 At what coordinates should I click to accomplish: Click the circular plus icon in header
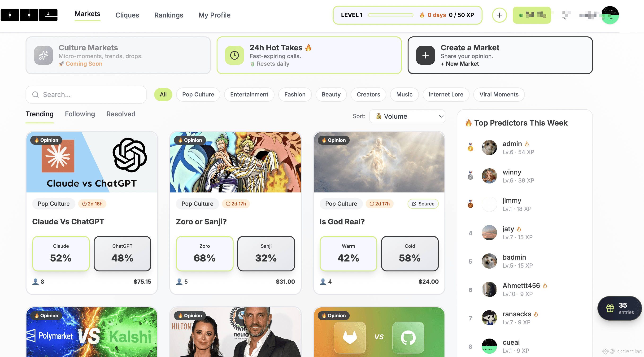499,15
